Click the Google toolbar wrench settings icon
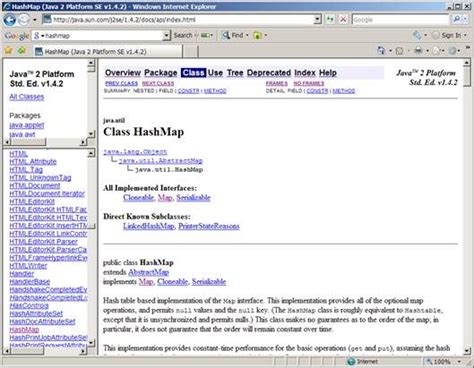This screenshot has height=368, width=474. (x=417, y=35)
